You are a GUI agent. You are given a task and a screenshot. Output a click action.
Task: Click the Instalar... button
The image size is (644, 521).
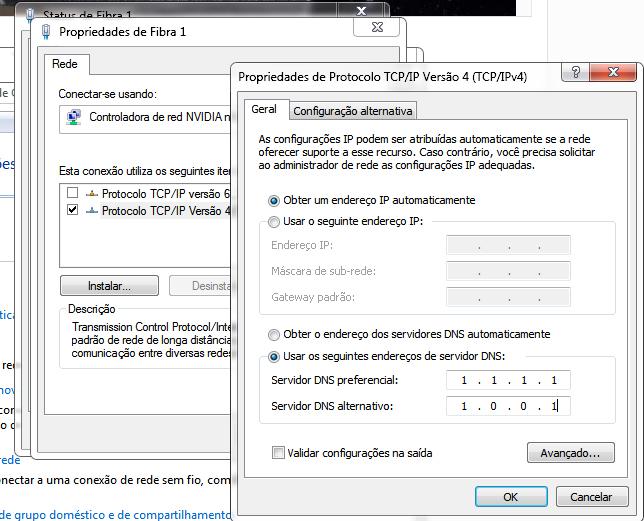tap(109, 286)
